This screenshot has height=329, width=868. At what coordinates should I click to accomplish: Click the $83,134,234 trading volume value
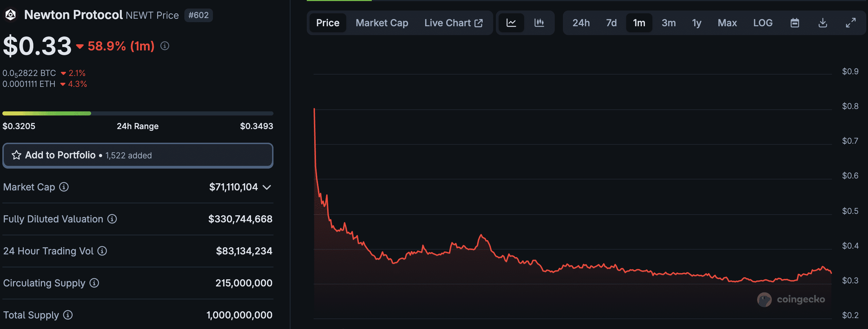click(244, 251)
